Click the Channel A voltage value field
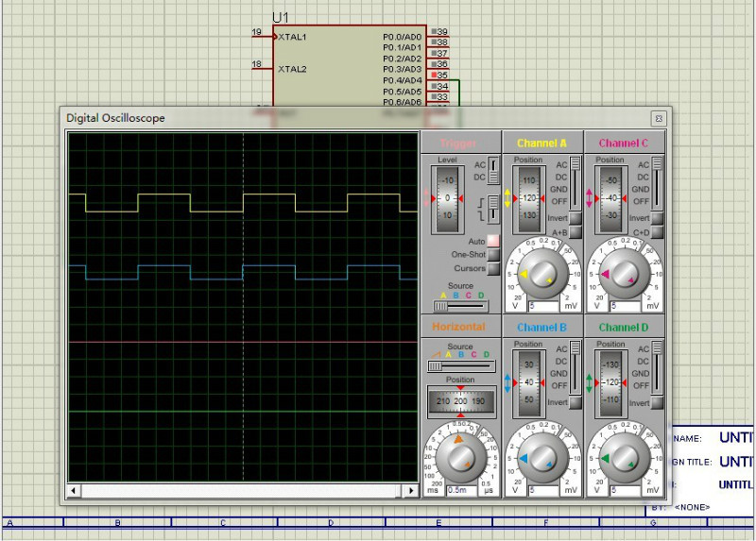756x541 pixels. (x=542, y=306)
